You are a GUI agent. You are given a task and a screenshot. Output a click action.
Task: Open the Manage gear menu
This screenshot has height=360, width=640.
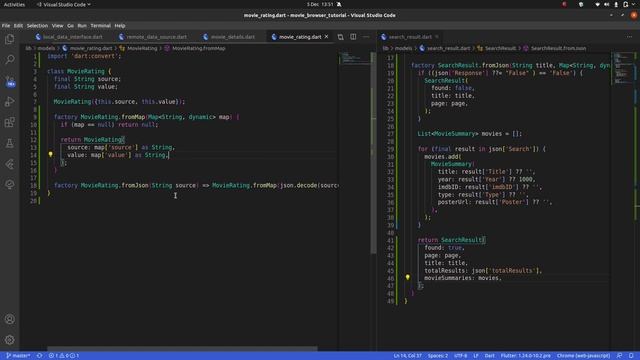point(9,340)
